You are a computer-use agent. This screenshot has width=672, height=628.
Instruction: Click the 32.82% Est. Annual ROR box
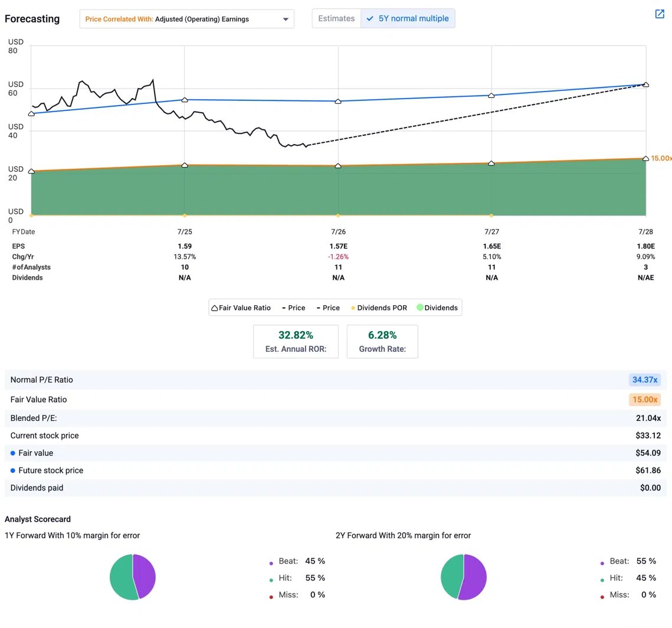point(296,342)
